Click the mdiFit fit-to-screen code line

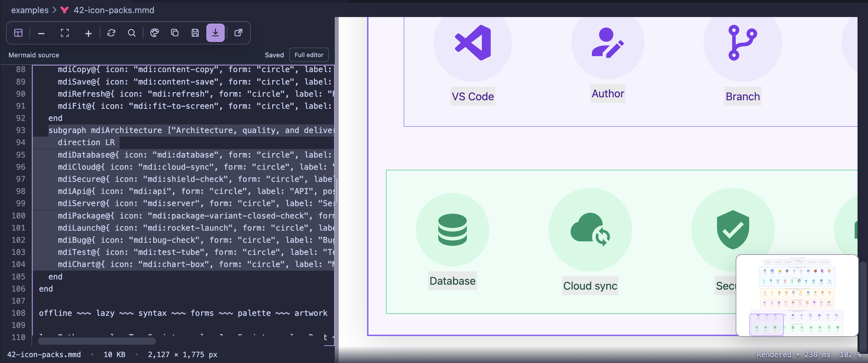coord(196,106)
